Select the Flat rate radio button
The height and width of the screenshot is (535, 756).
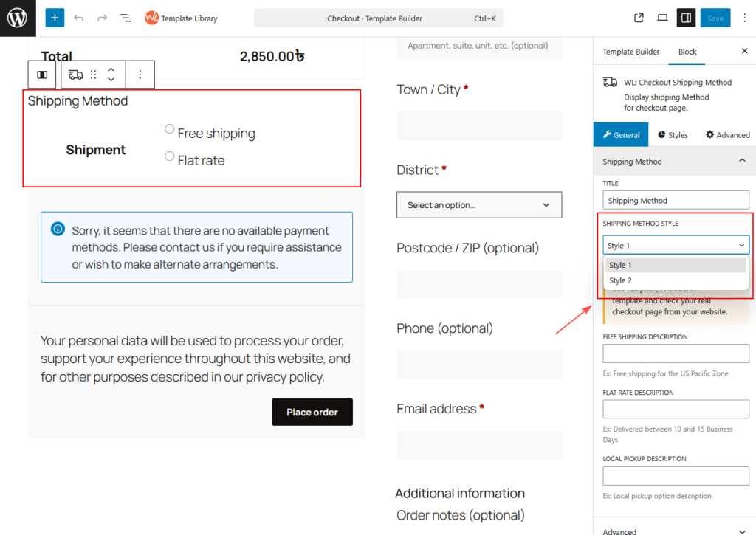(170, 156)
